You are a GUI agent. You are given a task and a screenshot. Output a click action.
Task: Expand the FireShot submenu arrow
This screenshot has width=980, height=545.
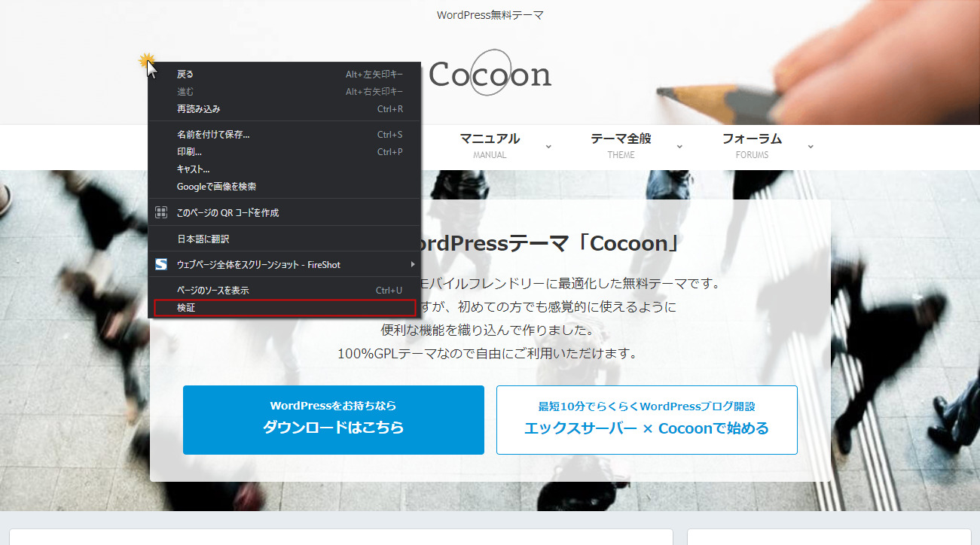pos(412,264)
